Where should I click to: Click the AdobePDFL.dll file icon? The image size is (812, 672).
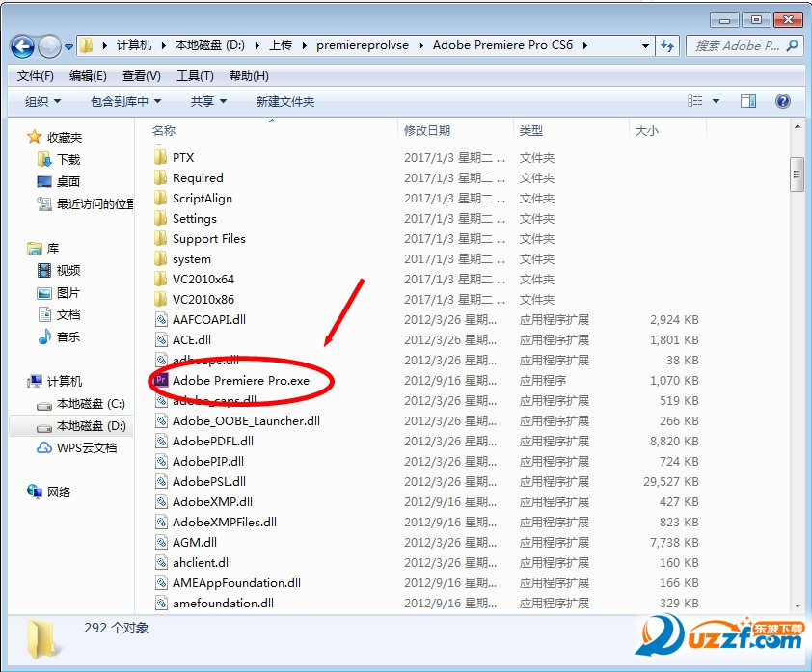click(x=162, y=441)
